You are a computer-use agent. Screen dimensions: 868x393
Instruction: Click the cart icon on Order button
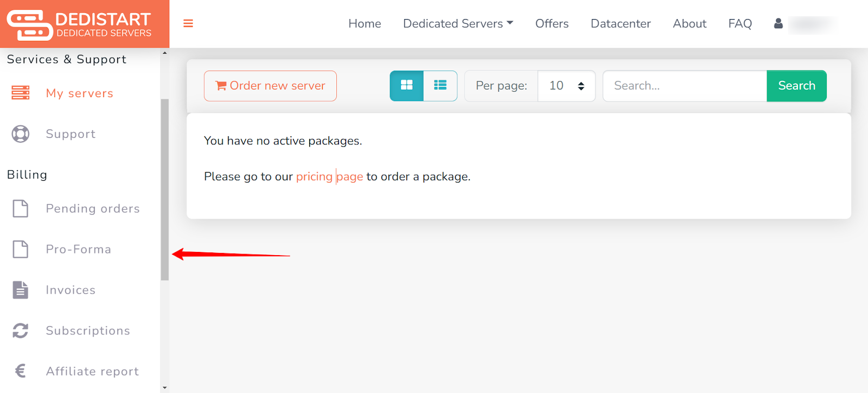point(221,86)
